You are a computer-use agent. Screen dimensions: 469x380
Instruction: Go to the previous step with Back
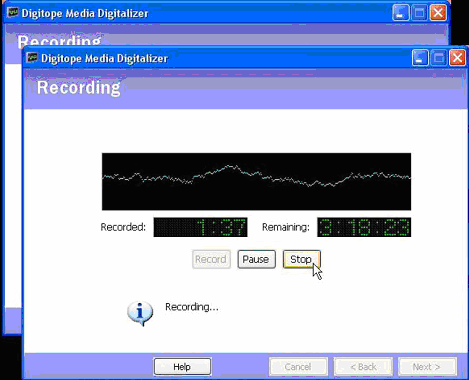click(x=363, y=367)
